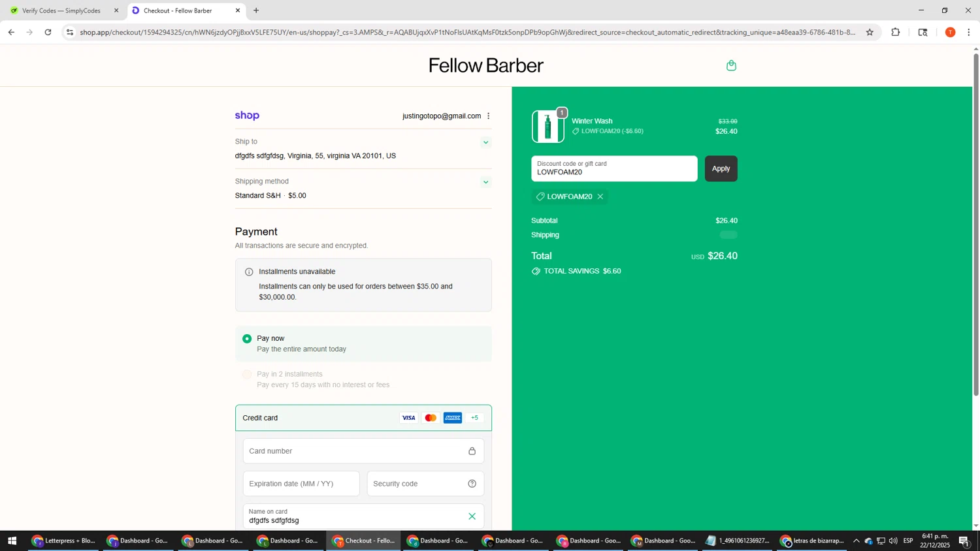
Task: Click the Winter Wash product thumbnail
Action: (x=547, y=127)
